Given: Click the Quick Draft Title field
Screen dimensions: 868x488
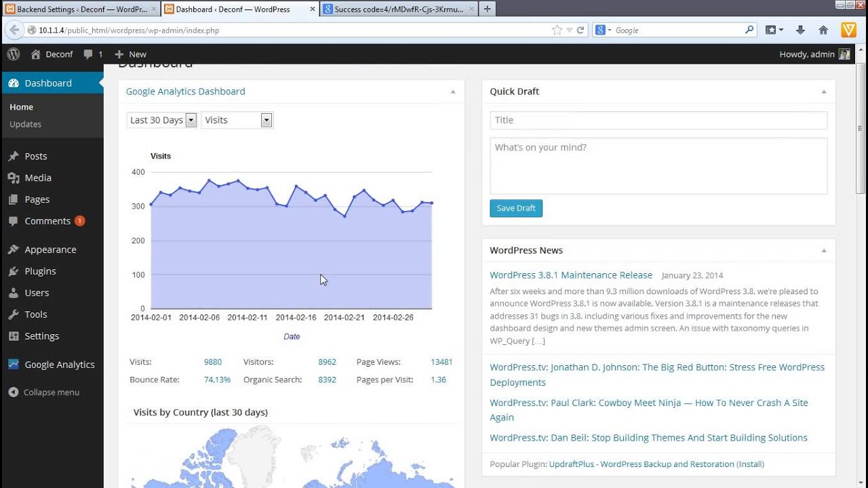Looking at the screenshot, I should [658, 120].
